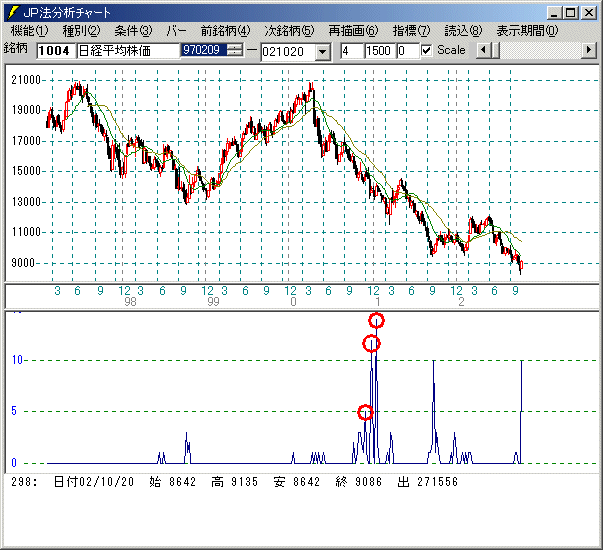This screenshot has height=550, width=603.
Task: Click the top red-circled indicator peak
Action: point(376,320)
